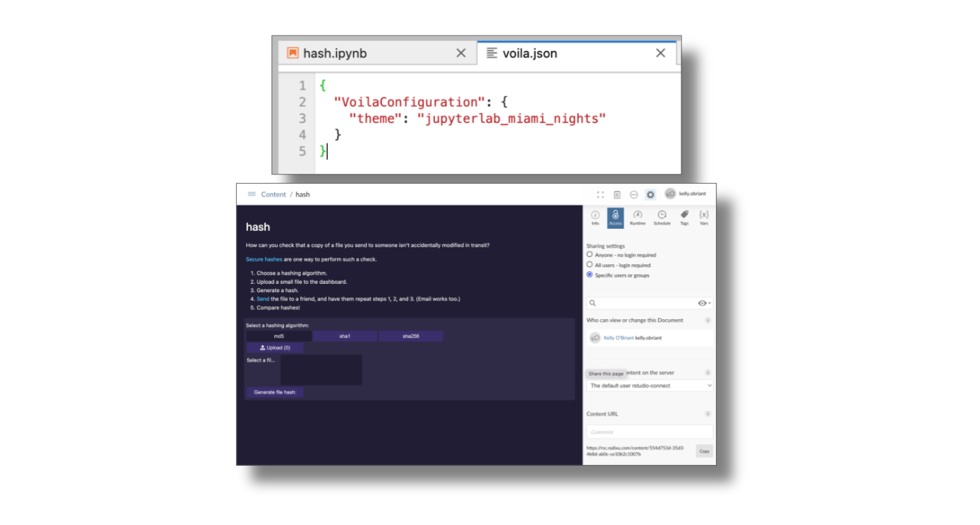Select the sha256 hashing algorithm
The image size is (980, 525).
point(411,337)
